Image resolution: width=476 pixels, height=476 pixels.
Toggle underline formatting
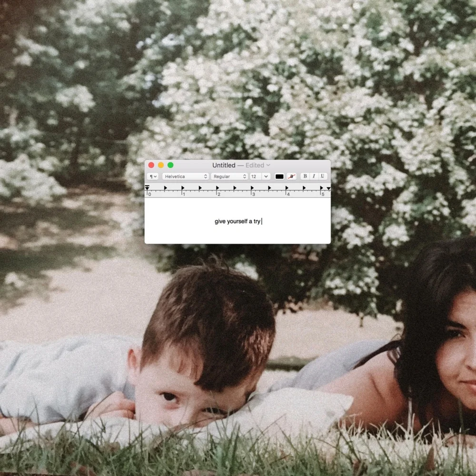tap(322, 176)
